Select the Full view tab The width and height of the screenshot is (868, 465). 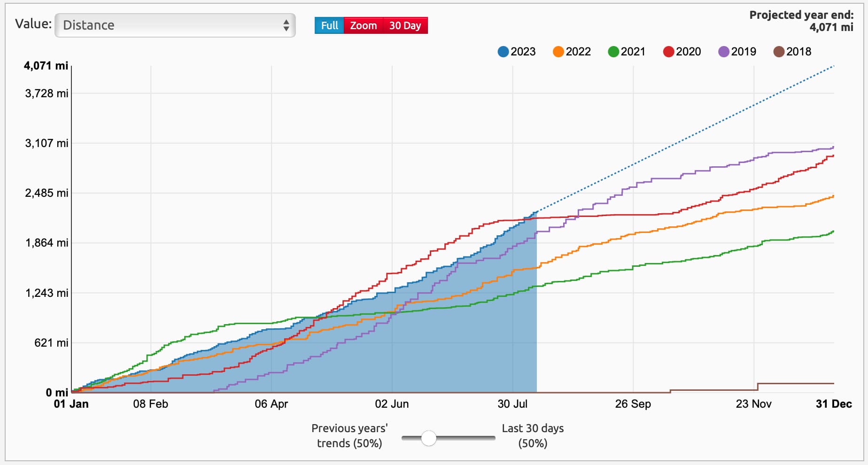tap(329, 25)
